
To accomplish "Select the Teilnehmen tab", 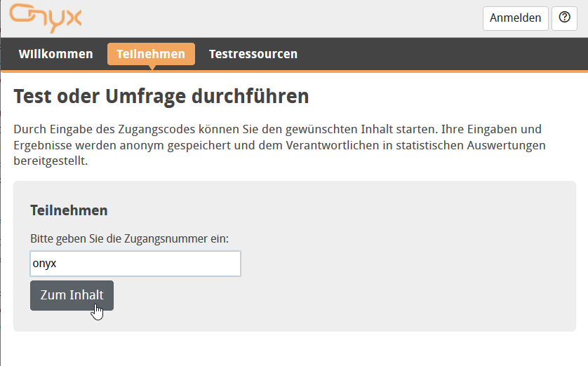I will point(151,54).
